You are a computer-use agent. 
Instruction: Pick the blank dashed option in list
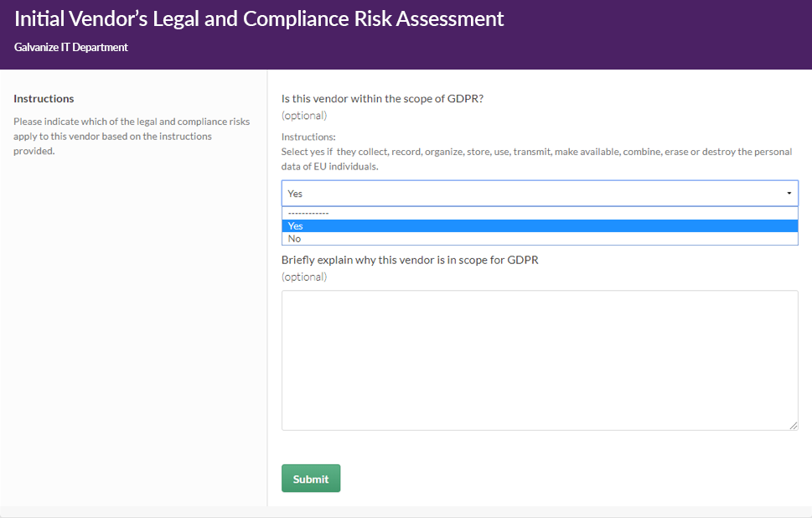[x=540, y=214]
